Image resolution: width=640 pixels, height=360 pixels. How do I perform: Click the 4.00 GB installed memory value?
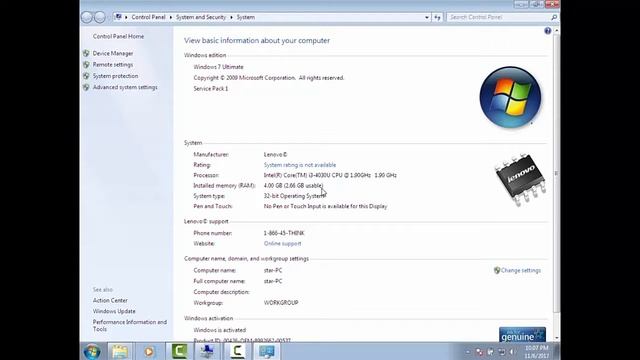click(293, 186)
